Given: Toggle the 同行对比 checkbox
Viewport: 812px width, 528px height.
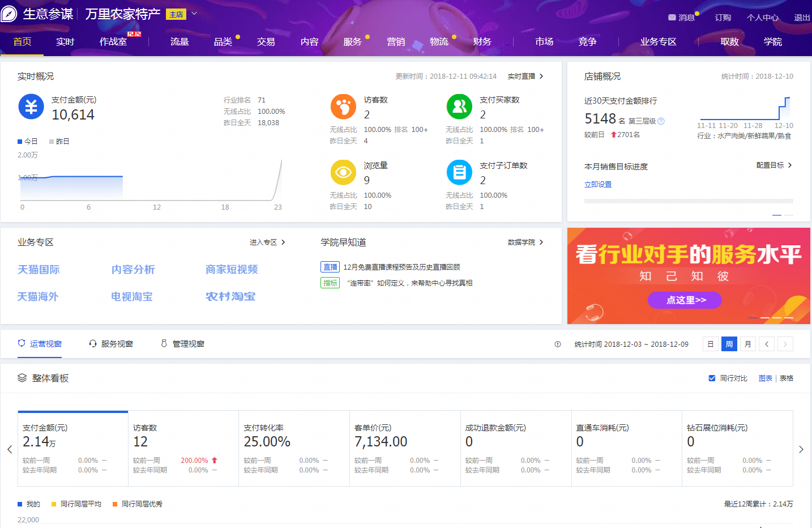Looking at the screenshot, I should coord(712,378).
